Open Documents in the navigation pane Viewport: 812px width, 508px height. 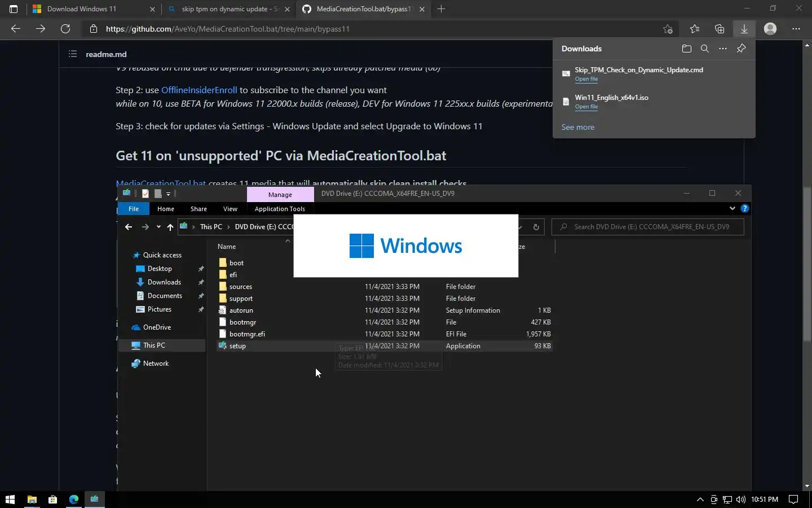[x=165, y=296]
